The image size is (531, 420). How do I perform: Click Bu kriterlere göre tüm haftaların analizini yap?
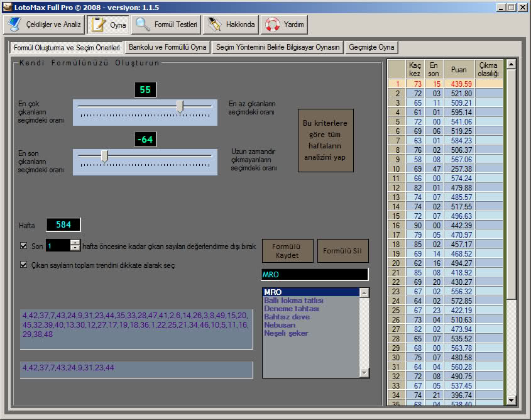pos(326,140)
